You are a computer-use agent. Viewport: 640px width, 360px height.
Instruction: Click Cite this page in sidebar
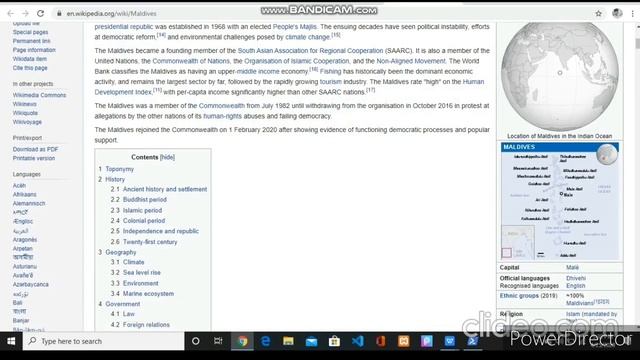click(30, 68)
